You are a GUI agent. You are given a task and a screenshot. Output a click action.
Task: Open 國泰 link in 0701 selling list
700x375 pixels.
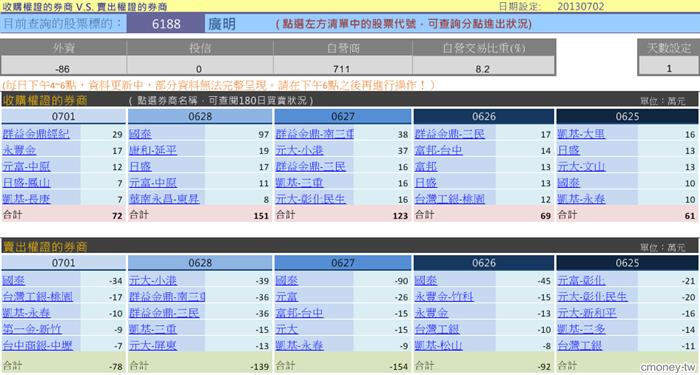13,280
